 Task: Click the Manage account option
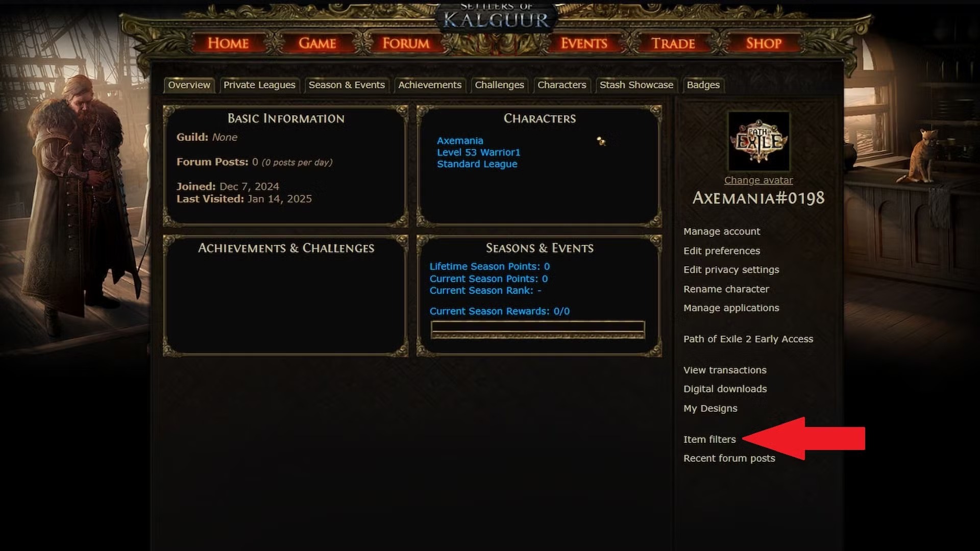722,231
